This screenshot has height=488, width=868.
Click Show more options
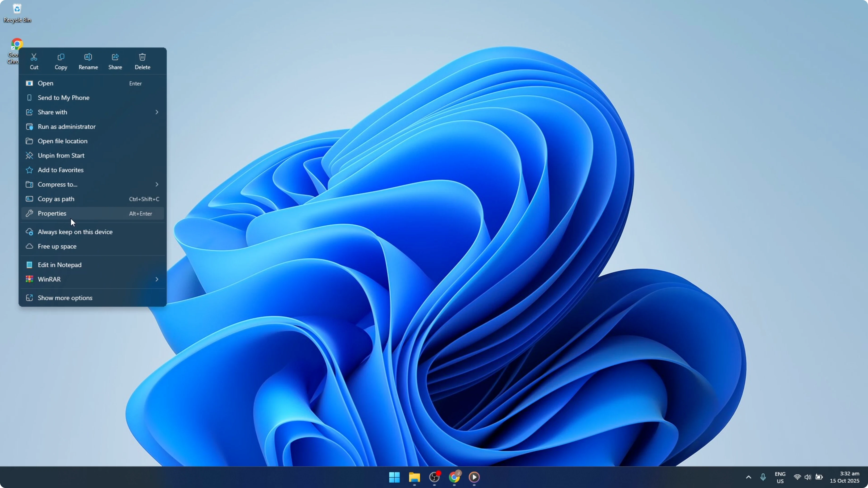(65, 298)
